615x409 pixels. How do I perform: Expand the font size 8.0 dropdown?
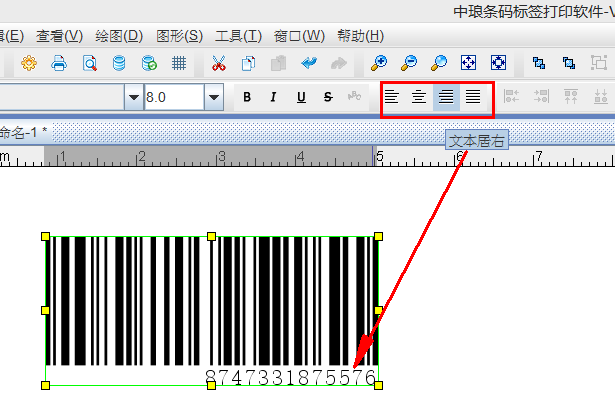213,97
